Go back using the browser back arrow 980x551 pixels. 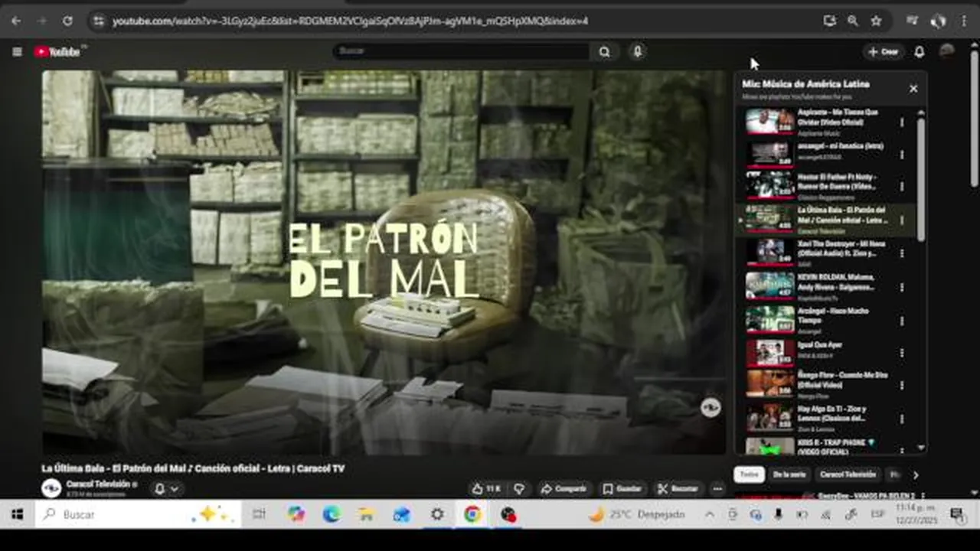(16, 21)
